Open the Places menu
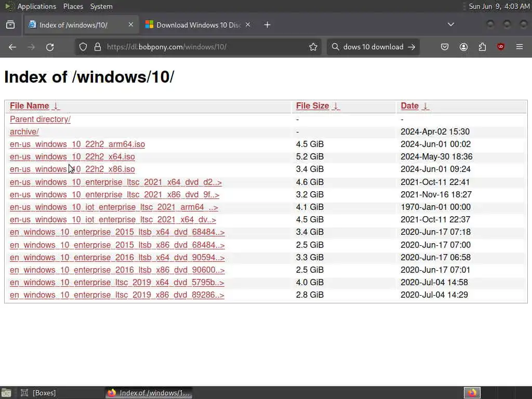 pyautogui.click(x=73, y=6)
